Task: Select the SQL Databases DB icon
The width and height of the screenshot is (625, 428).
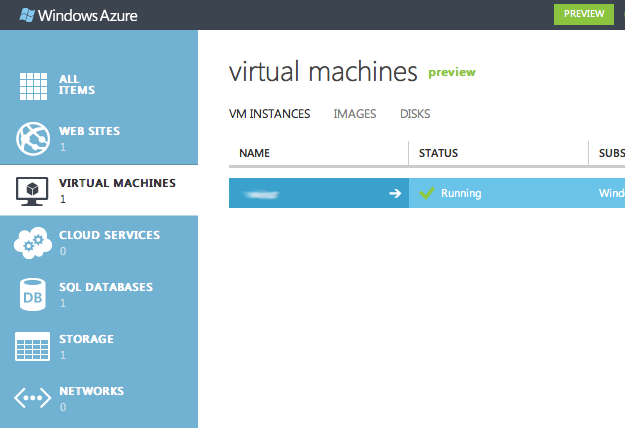Action: pos(32,294)
